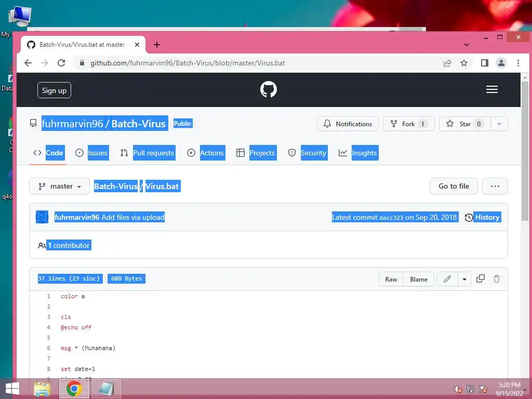Viewport: 532px width, 399px height.
Task: Open the Issues tab
Action: click(91, 153)
